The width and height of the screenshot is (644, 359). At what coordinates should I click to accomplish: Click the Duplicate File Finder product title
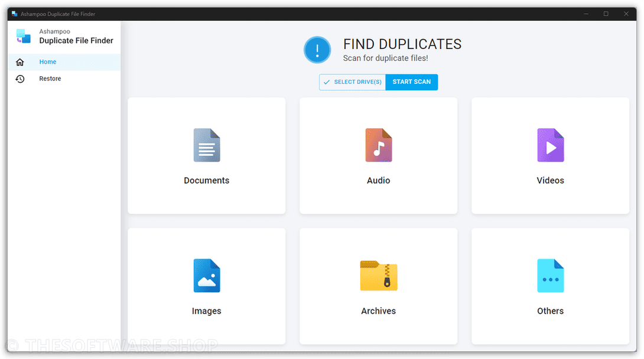pos(76,41)
